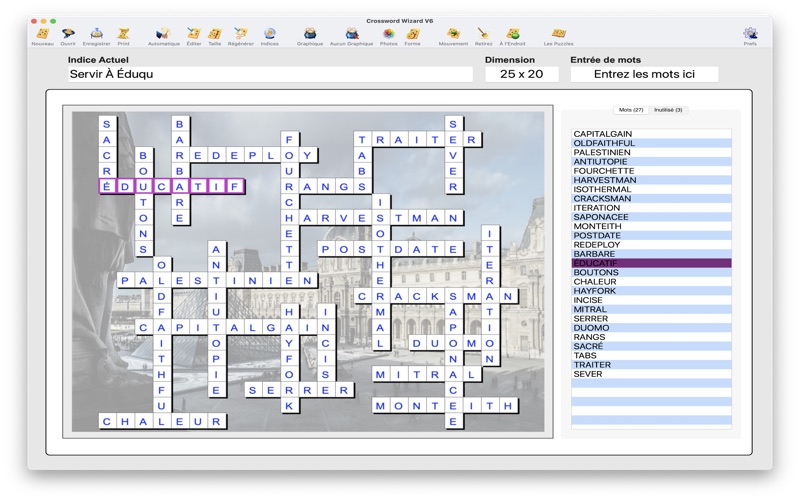Select FOURCHETTE in the word list

(x=652, y=170)
